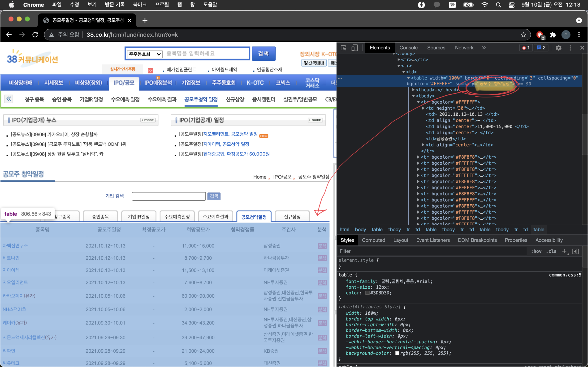588x367 pixels.
Task: Click the double left arrow collapse icon
Action: click(9, 99)
